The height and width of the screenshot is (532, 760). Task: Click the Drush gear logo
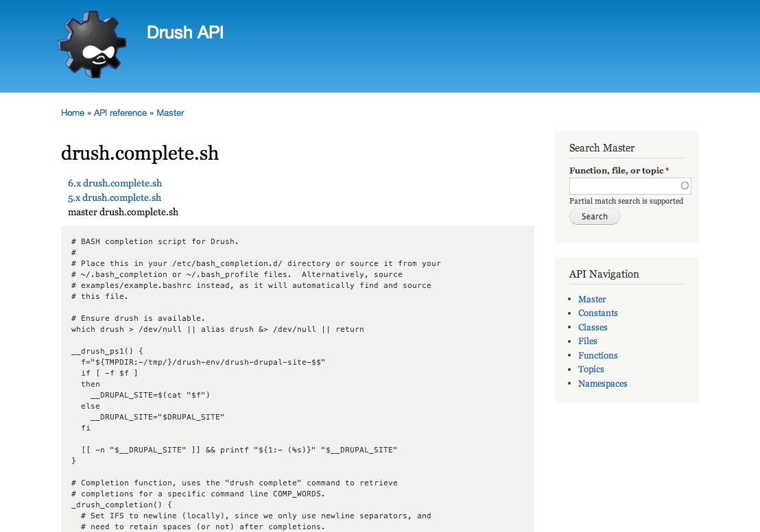pyautogui.click(x=92, y=44)
